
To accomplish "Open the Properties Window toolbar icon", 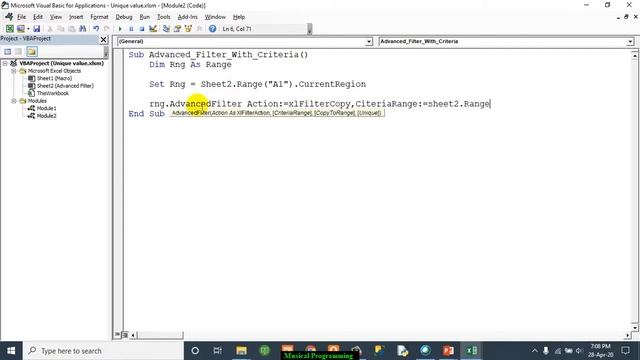I will click(177, 29).
